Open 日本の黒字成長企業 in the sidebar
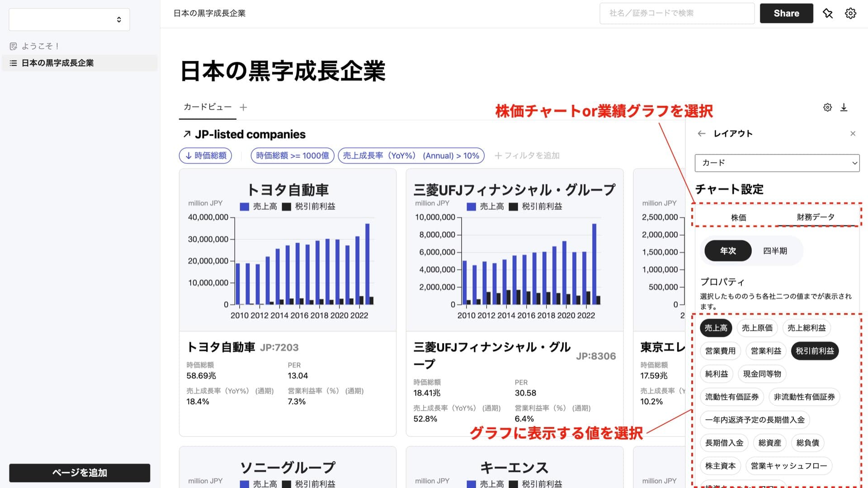The image size is (868, 488). click(x=80, y=63)
